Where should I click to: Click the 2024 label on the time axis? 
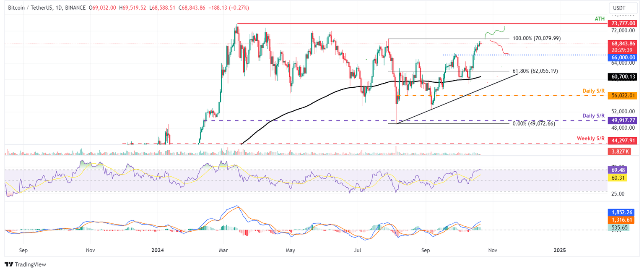158,250
